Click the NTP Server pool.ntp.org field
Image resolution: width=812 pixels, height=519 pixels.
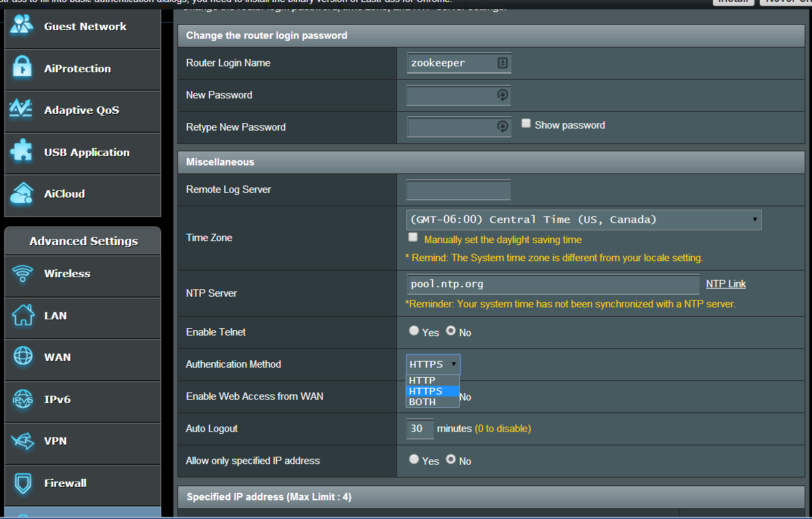tap(553, 284)
